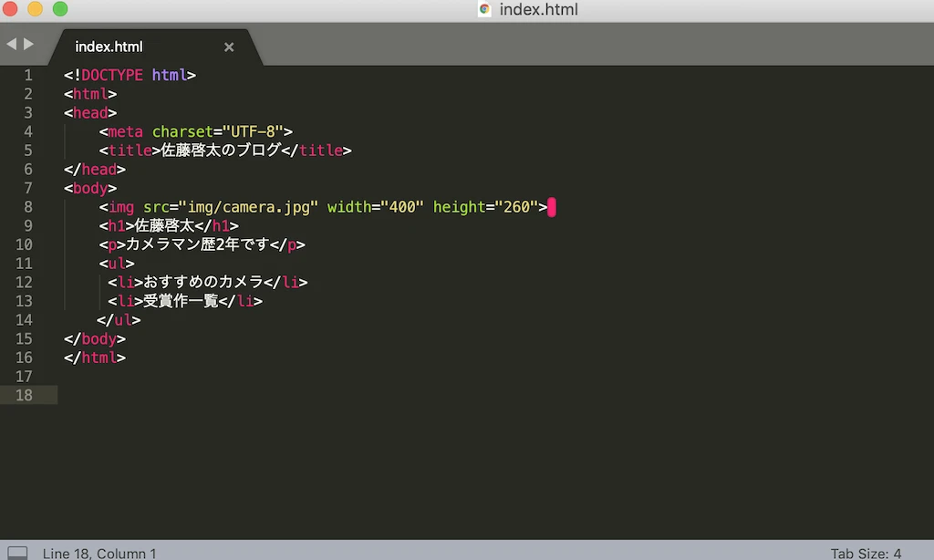This screenshot has width=934, height=560.
Task: Click list item おすすめのカメラ
Action: point(203,282)
